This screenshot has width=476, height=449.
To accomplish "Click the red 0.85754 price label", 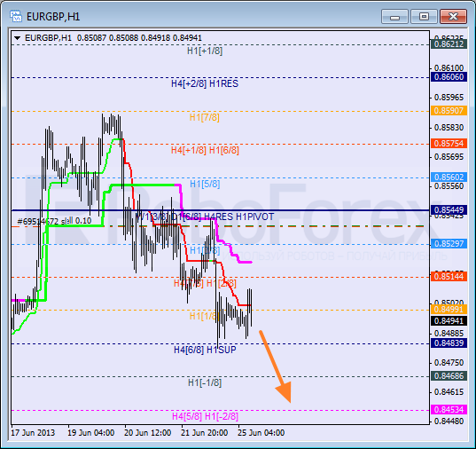I will [449, 143].
